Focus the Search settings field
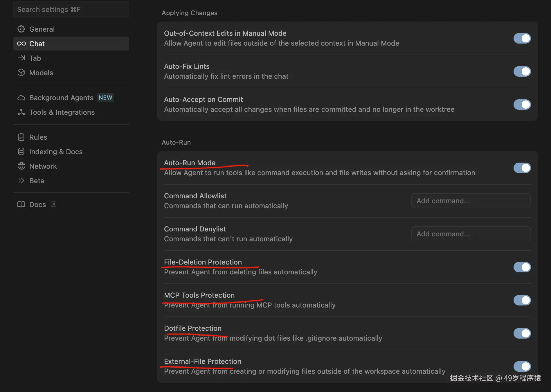Image resolution: width=551 pixels, height=392 pixels. pyautogui.click(x=71, y=10)
